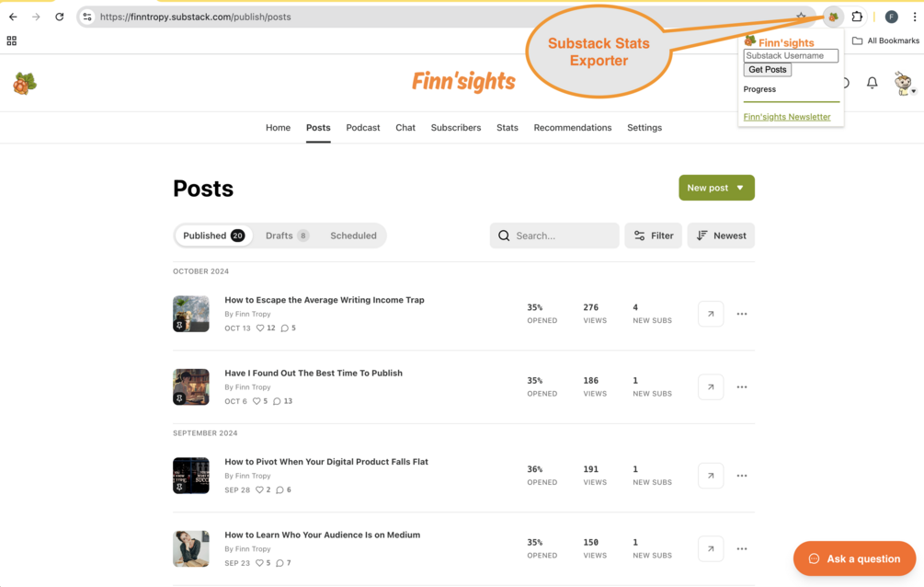The width and height of the screenshot is (924, 587).
Task: Open Chrome profile avatar F
Action: click(892, 17)
